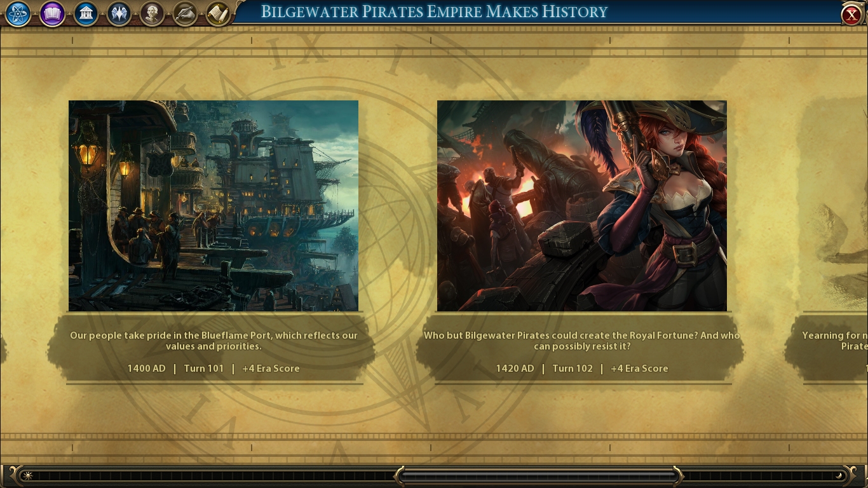Open the Great People bust icon
The image size is (868, 488).
click(152, 13)
